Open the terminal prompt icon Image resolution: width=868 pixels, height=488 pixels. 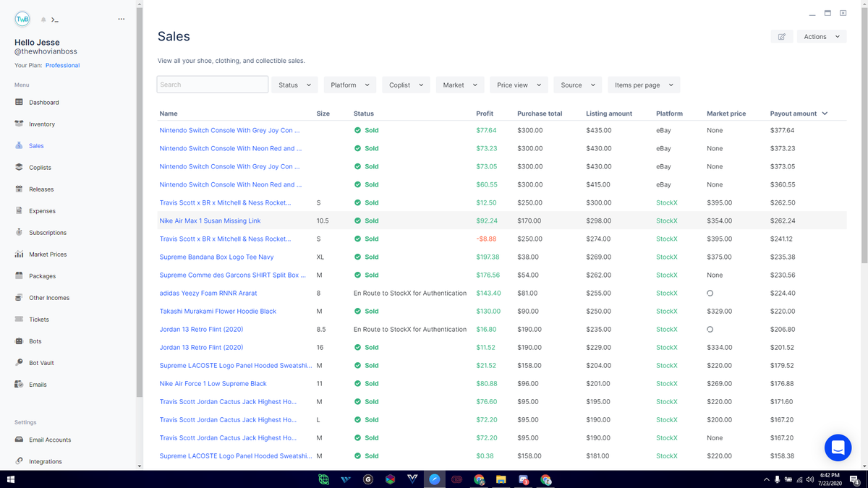(x=55, y=20)
